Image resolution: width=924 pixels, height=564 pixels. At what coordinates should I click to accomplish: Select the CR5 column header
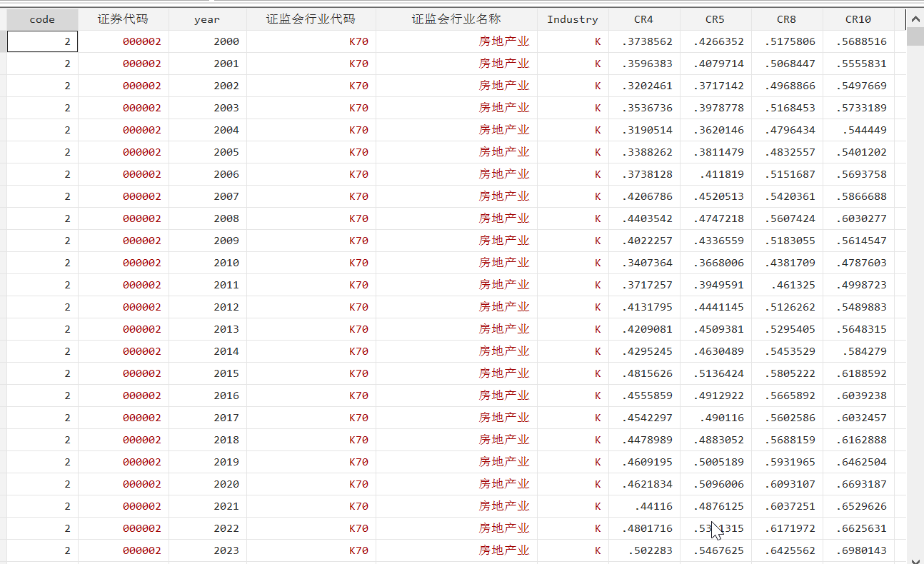tap(715, 19)
